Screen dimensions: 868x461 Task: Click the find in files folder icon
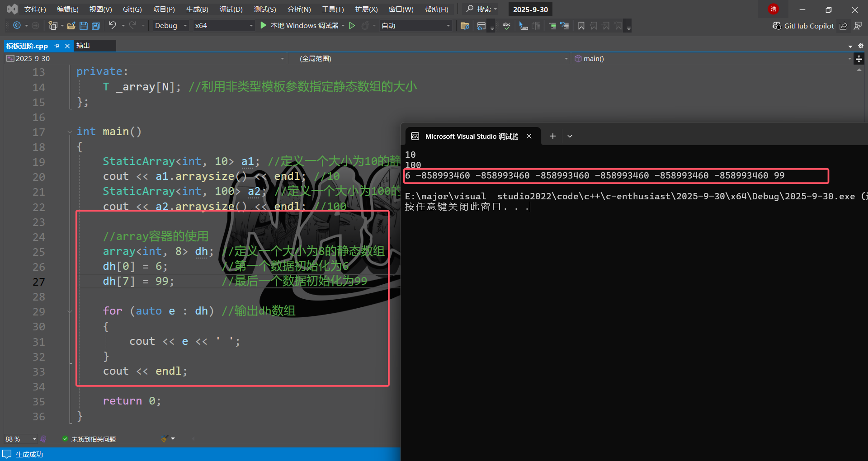(464, 26)
